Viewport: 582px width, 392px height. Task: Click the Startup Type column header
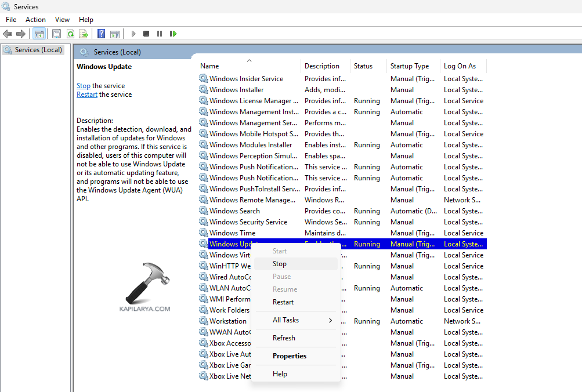click(410, 66)
